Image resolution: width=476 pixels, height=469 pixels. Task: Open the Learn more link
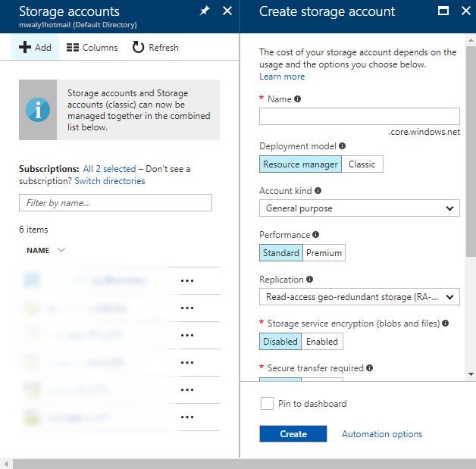[x=282, y=77]
